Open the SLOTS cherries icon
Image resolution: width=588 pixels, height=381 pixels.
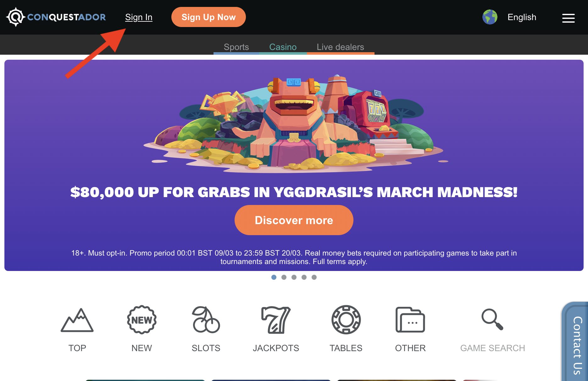pyautogui.click(x=206, y=320)
